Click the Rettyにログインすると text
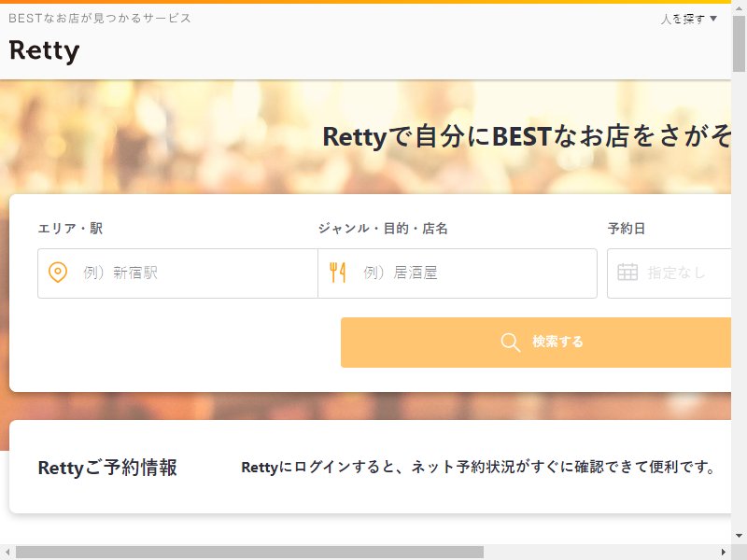747x560 pixels. (478, 468)
